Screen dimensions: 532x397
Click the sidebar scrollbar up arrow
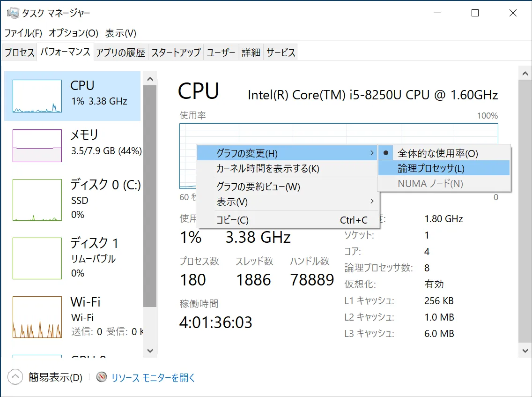150,79
